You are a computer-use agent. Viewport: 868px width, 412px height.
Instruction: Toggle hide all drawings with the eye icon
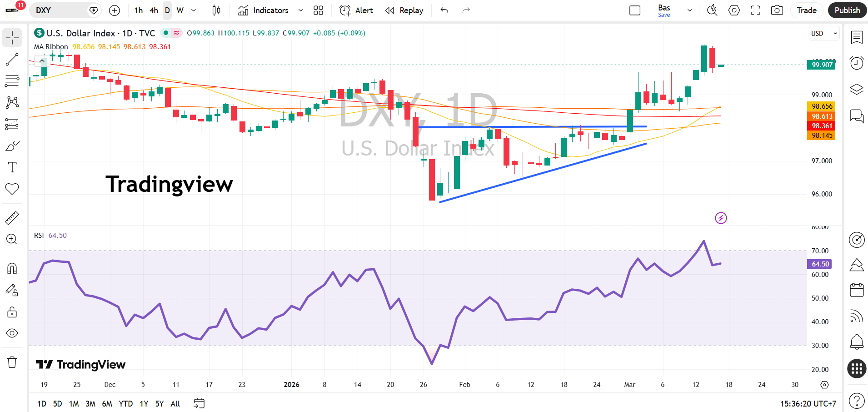12,333
